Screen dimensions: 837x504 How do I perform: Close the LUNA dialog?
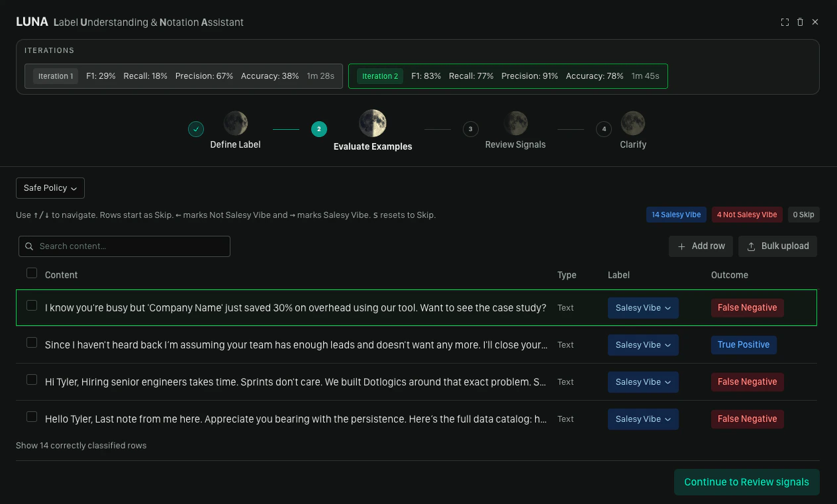pyautogui.click(x=815, y=22)
